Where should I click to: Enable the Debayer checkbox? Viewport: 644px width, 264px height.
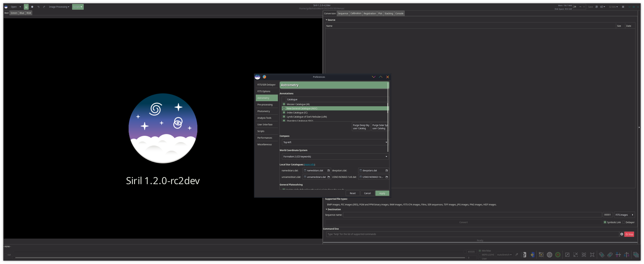[623, 222]
